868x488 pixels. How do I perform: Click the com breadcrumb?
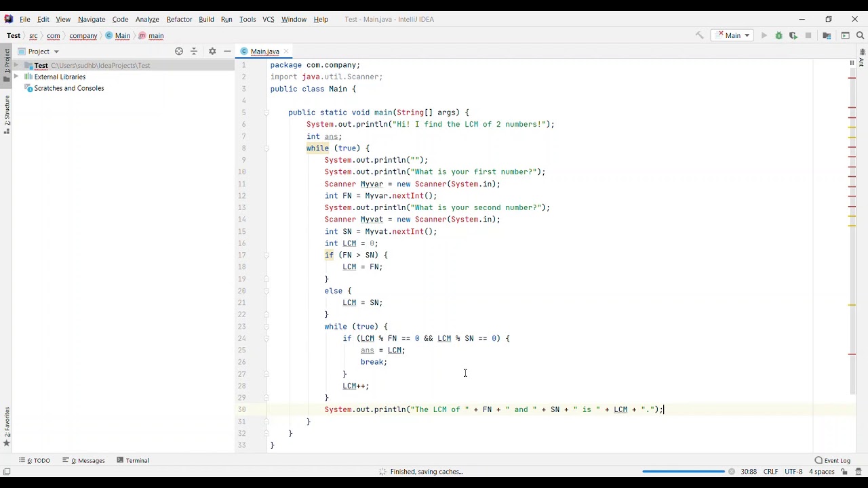coord(54,36)
